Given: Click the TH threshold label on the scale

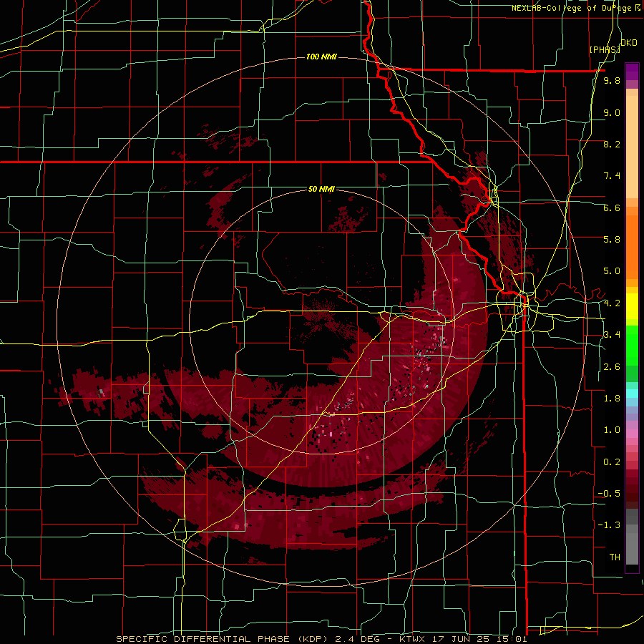Looking at the screenshot, I should tap(615, 557).
